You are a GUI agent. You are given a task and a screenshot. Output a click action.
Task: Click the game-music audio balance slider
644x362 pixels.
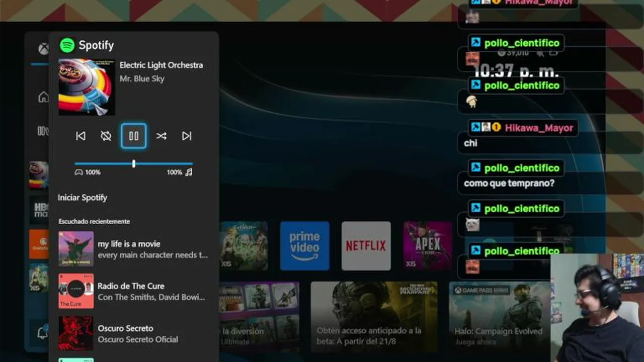(134, 163)
